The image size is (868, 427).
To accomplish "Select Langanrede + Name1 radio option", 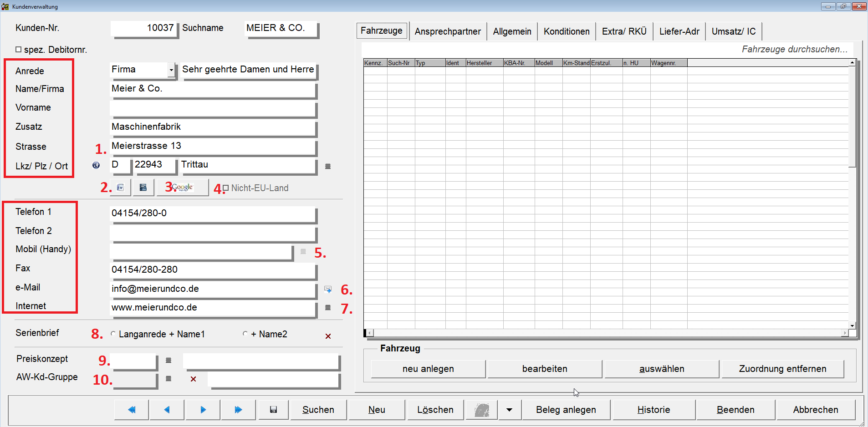I will pyautogui.click(x=113, y=334).
